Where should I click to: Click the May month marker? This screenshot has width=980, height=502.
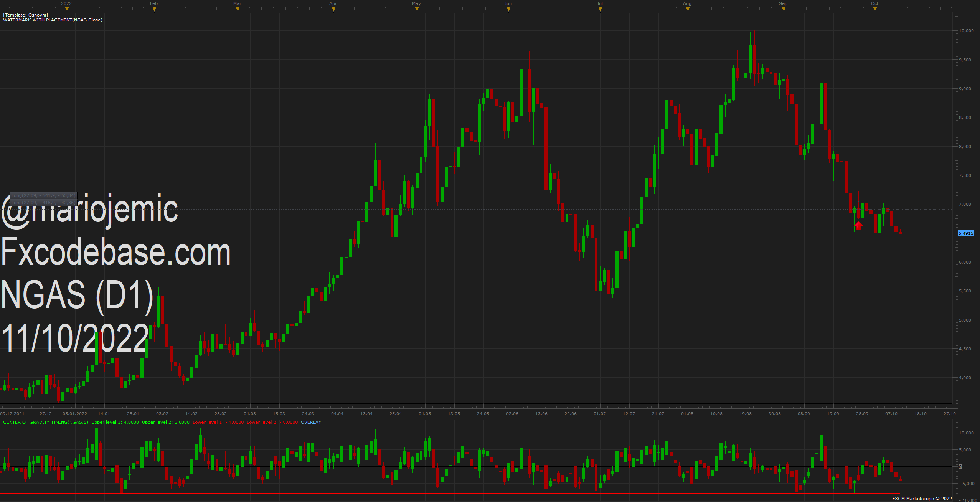417,10
